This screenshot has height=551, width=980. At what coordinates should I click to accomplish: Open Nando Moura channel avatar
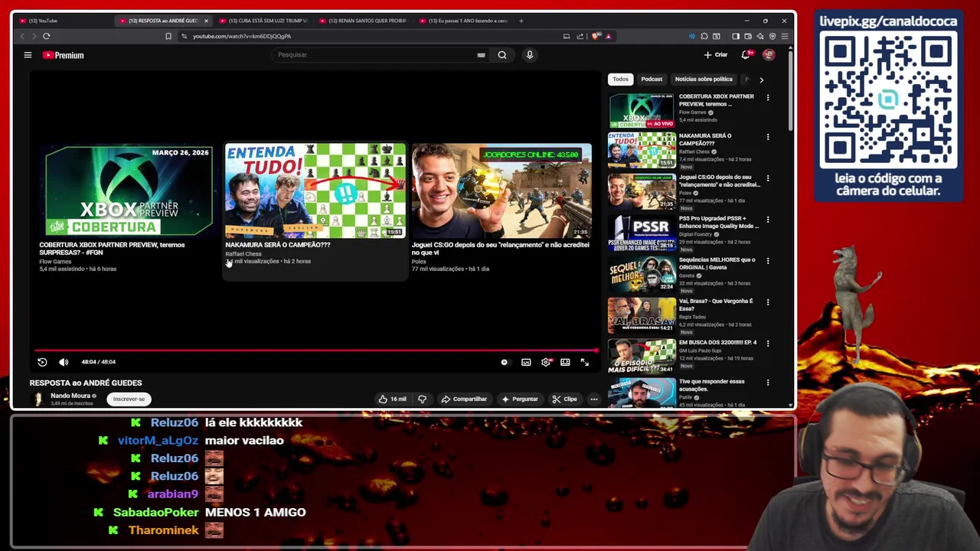[x=37, y=399]
